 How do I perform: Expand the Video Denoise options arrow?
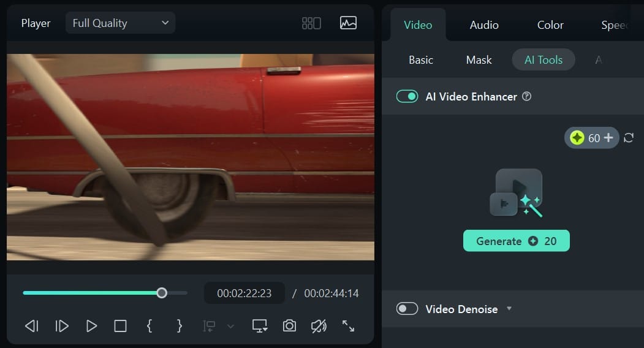(509, 308)
